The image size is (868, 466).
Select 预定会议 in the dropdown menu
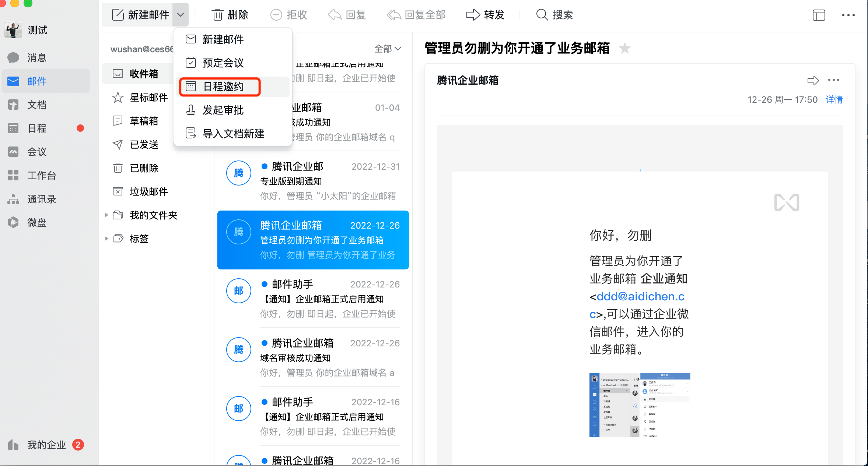click(x=233, y=63)
